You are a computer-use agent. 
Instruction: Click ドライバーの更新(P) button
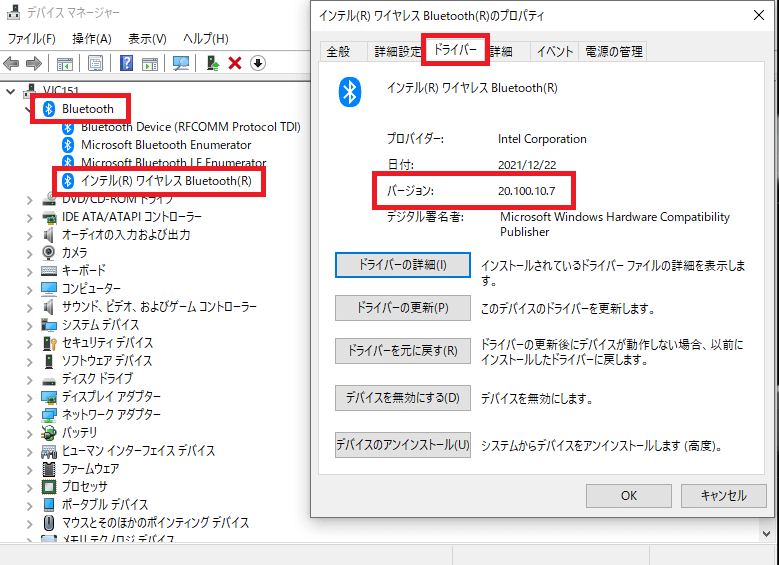point(402,308)
